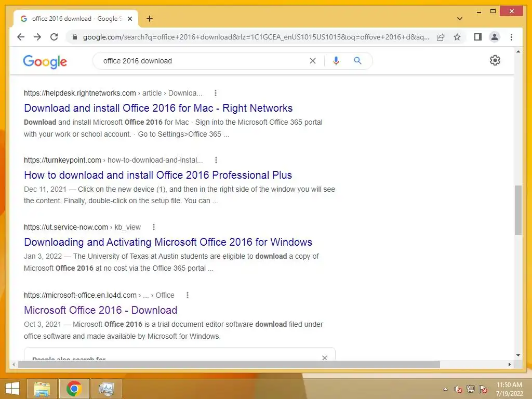532x399 pixels.
Task: Go back with the browser back arrow
Action: (21, 37)
